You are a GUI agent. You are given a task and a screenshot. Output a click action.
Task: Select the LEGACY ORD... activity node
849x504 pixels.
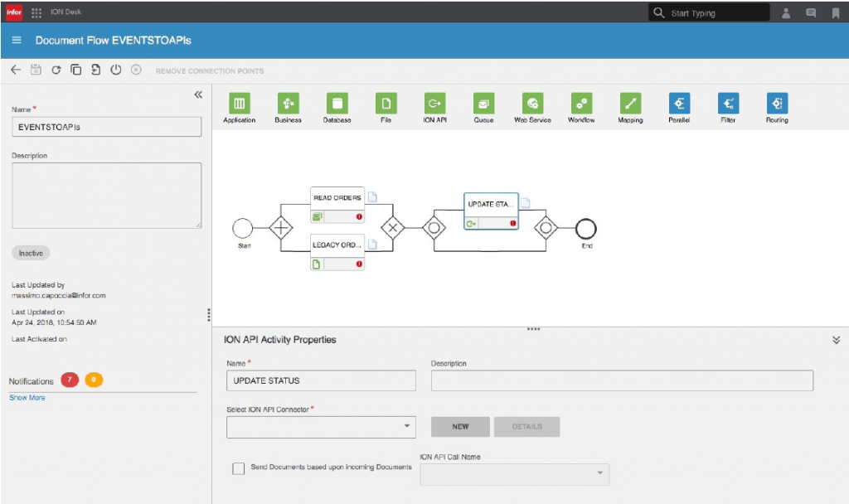[x=337, y=252]
